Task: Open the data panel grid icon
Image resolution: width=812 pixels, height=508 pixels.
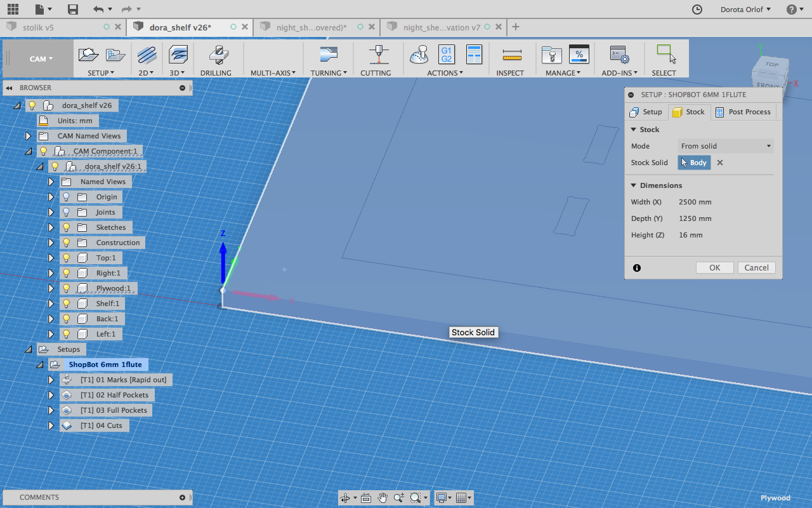Action: [x=13, y=9]
